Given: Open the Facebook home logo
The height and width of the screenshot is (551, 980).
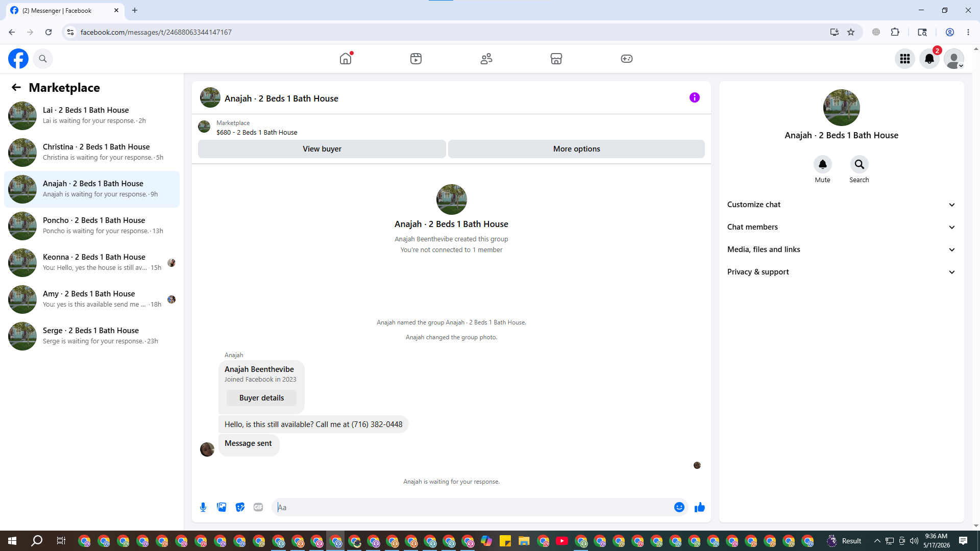Looking at the screenshot, I should tap(18, 59).
